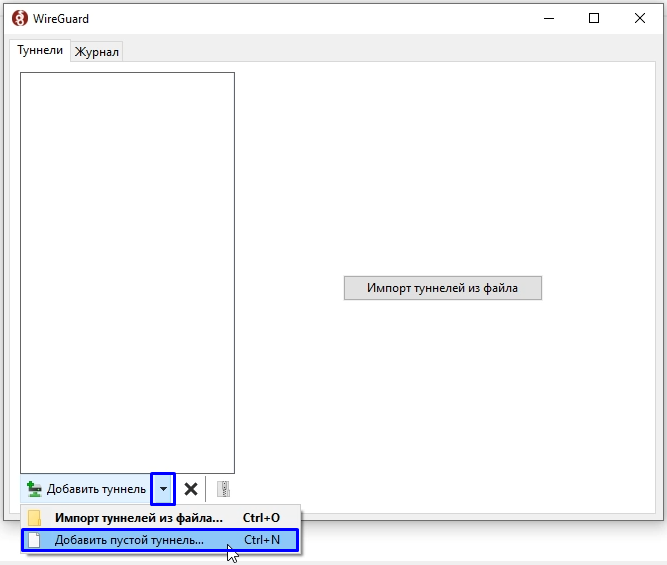Click the Ctrl+O shortcut label in menu
Screen dimensions: 667x565
[x=261, y=518]
